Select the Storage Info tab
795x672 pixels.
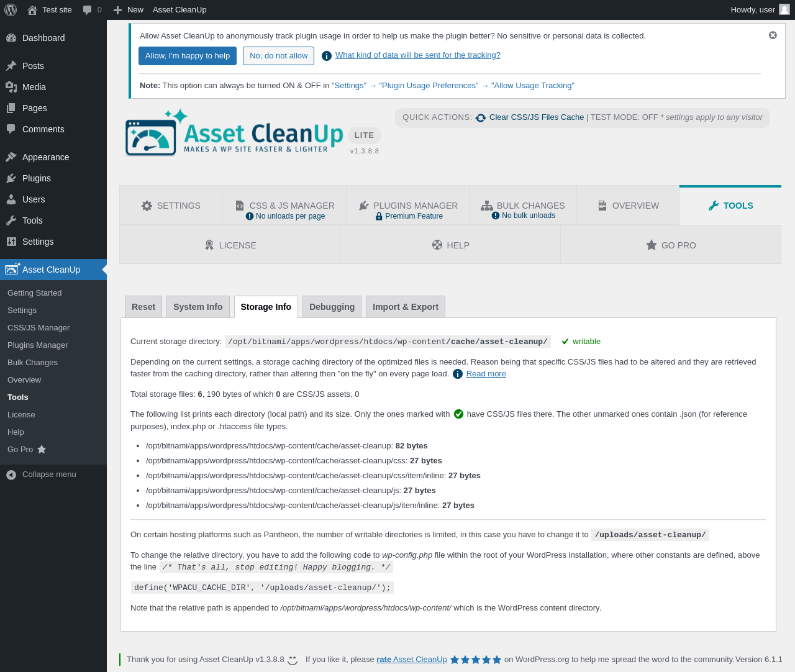(x=266, y=307)
